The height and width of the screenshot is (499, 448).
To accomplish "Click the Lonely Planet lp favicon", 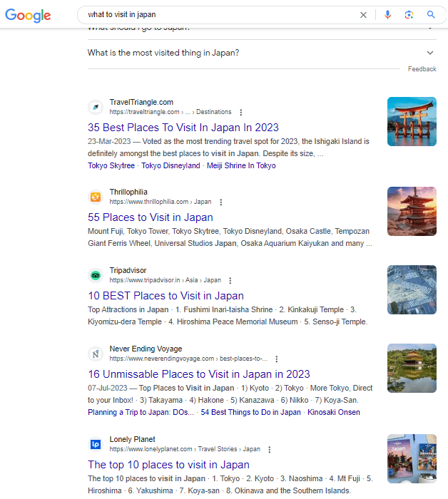I will click(96, 444).
